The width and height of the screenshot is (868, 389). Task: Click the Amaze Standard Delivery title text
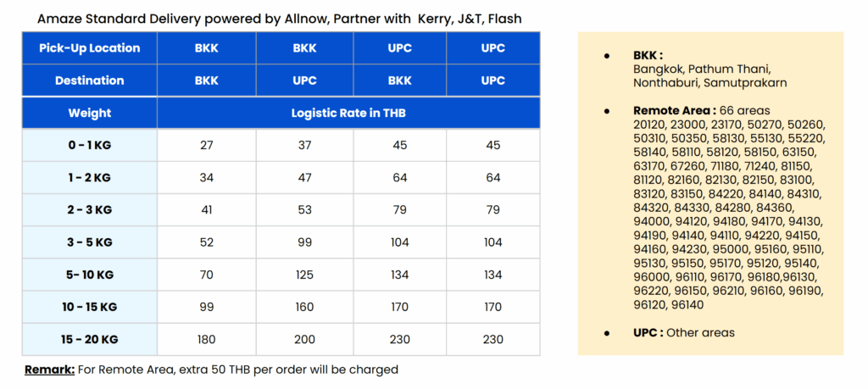tap(279, 17)
